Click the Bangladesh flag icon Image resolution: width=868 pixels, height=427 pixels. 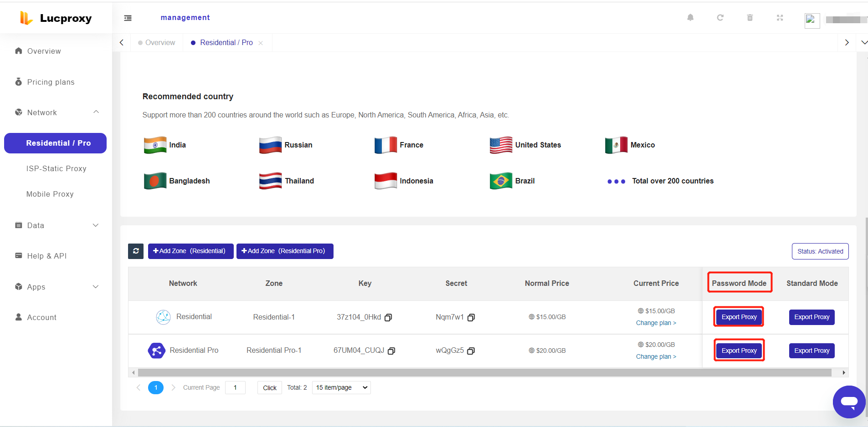[155, 181]
